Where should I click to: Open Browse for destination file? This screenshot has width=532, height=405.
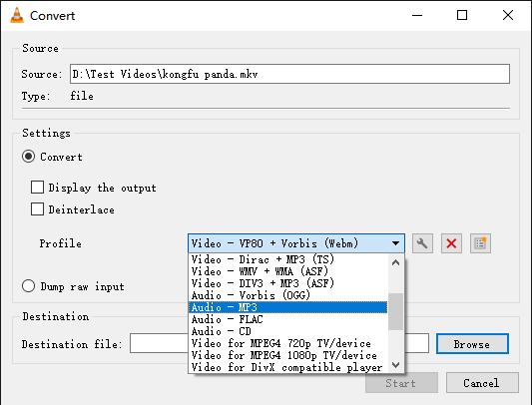(x=472, y=344)
